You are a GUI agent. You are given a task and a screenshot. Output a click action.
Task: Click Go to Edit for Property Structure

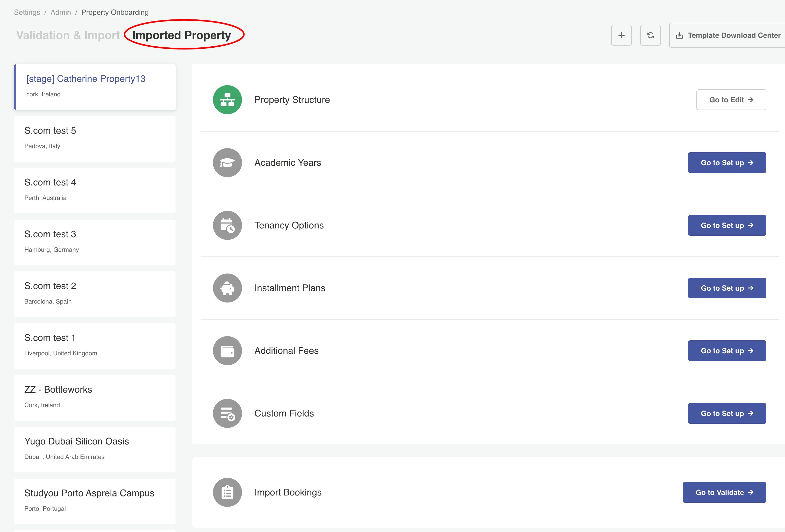pos(731,100)
